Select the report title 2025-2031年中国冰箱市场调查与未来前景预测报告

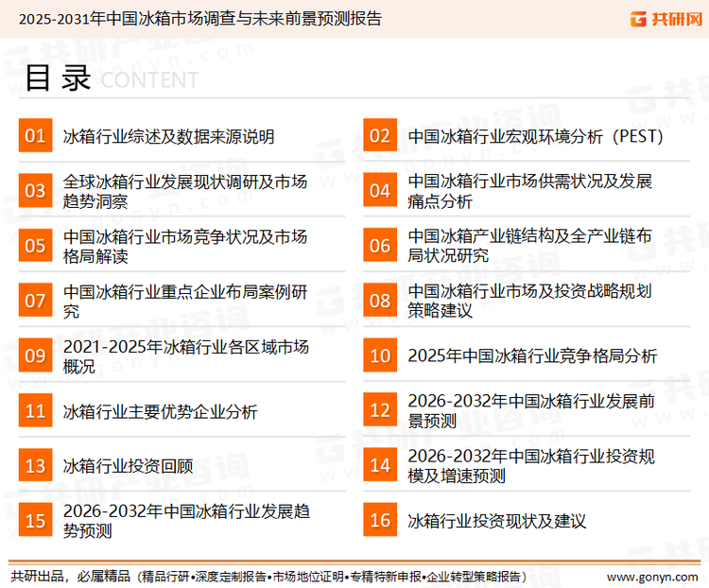(x=200, y=19)
